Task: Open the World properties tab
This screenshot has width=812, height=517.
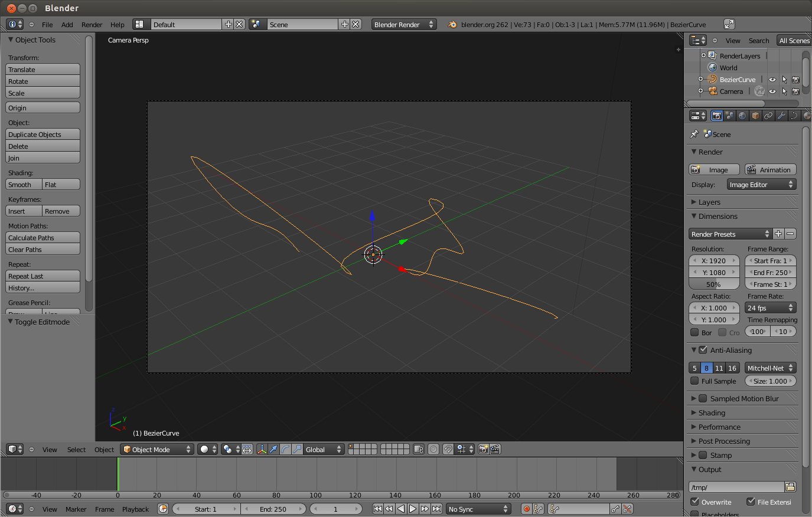Action: pyautogui.click(x=742, y=115)
